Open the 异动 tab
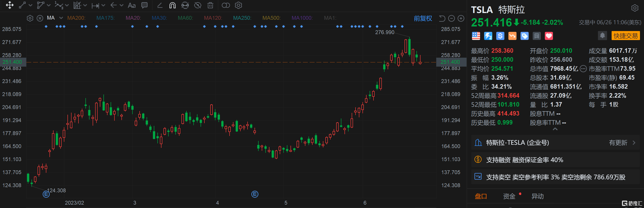 (x=537, y=196)
